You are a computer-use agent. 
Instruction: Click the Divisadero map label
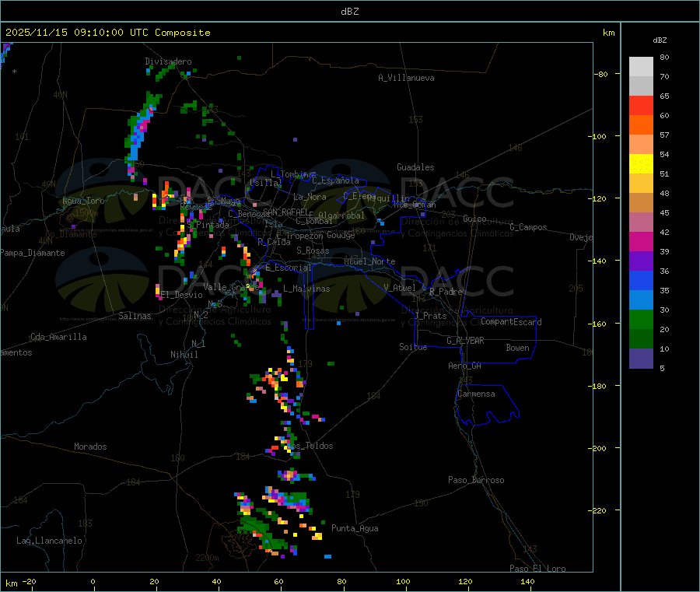point(168,61)
